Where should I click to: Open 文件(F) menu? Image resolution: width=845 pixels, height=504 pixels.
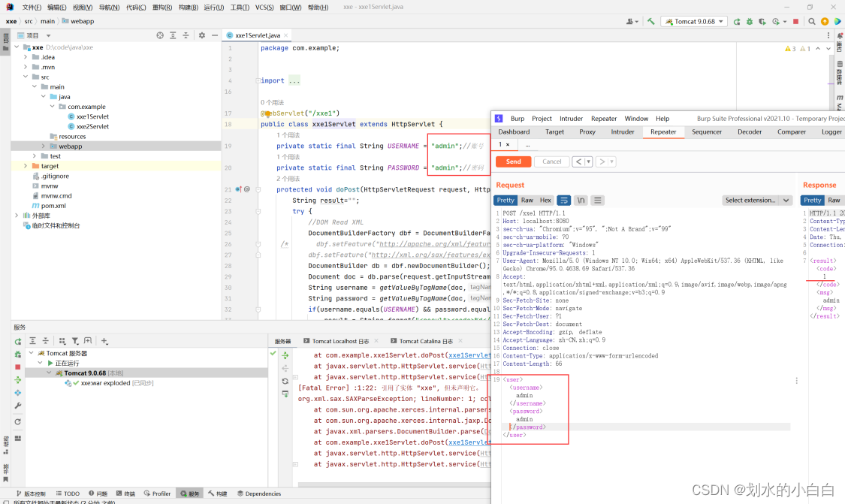(x=32, y=8)
